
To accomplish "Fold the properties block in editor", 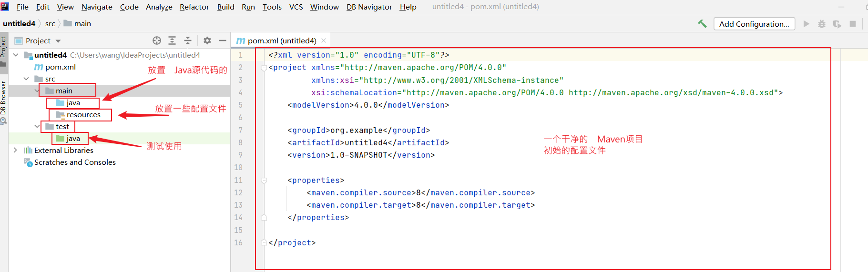I will coord(264,181).
